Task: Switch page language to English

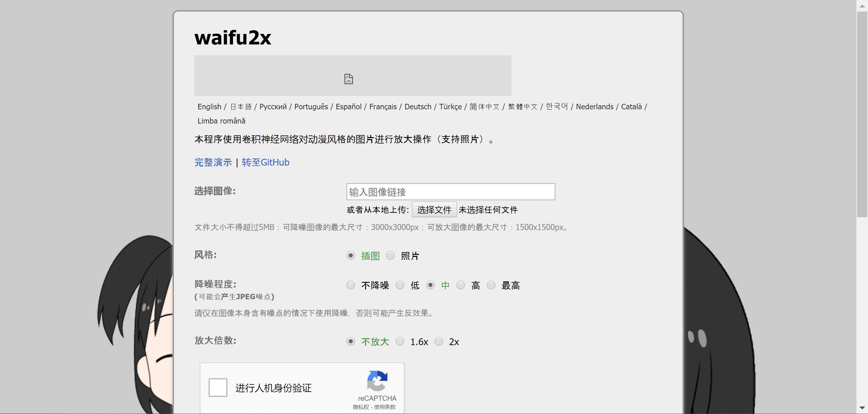Action: tap(209, 106)
